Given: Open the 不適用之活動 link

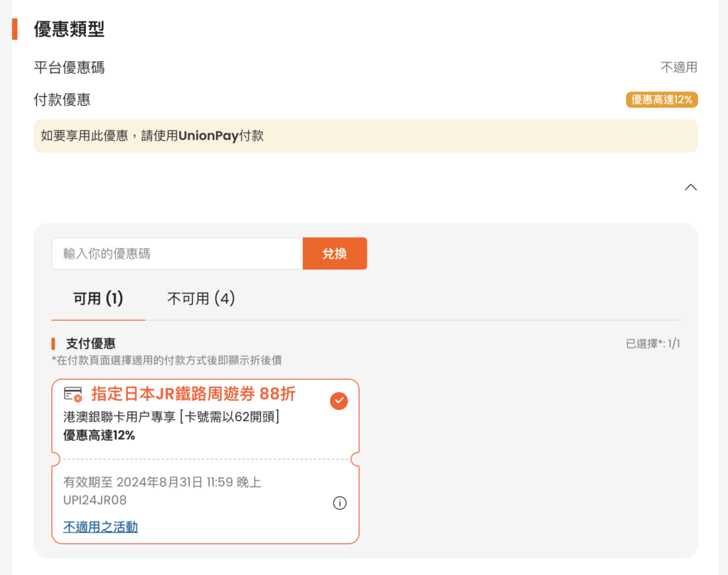Looking at the screenshot, I should (100, 527).
